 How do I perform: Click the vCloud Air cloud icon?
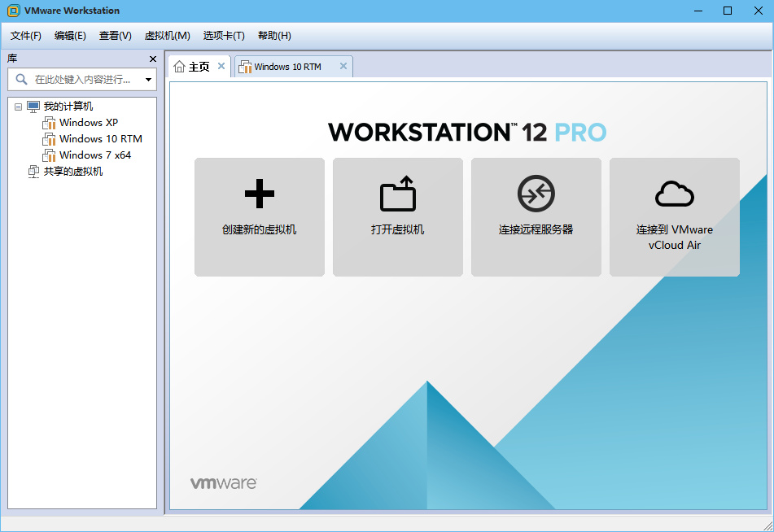[674, 194]
